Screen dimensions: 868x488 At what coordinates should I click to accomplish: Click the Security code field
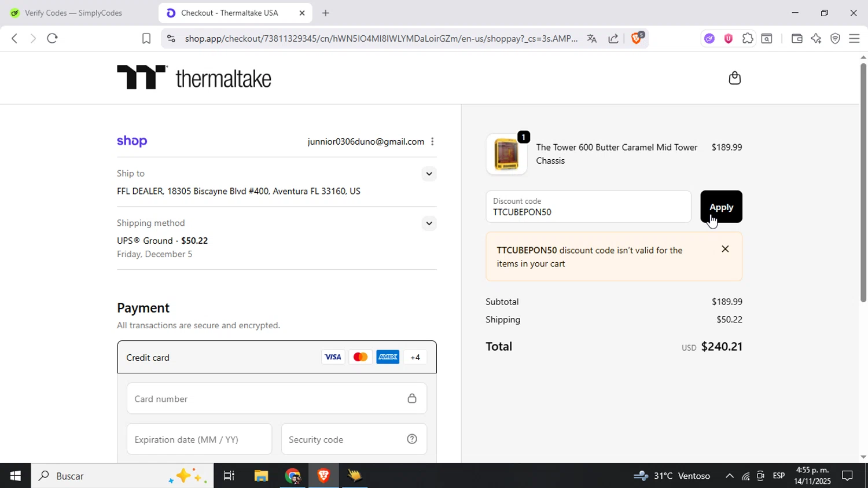click(354, 439)
